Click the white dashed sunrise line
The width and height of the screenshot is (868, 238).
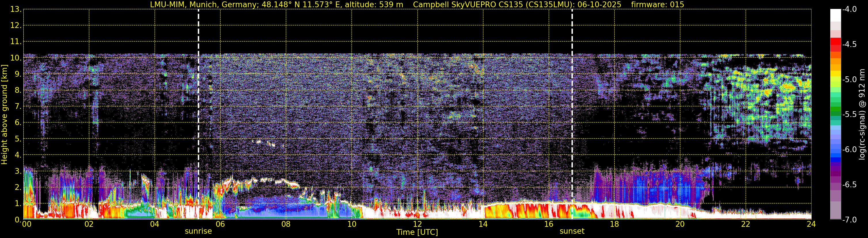pyautogui.click(x=198, y=115)
